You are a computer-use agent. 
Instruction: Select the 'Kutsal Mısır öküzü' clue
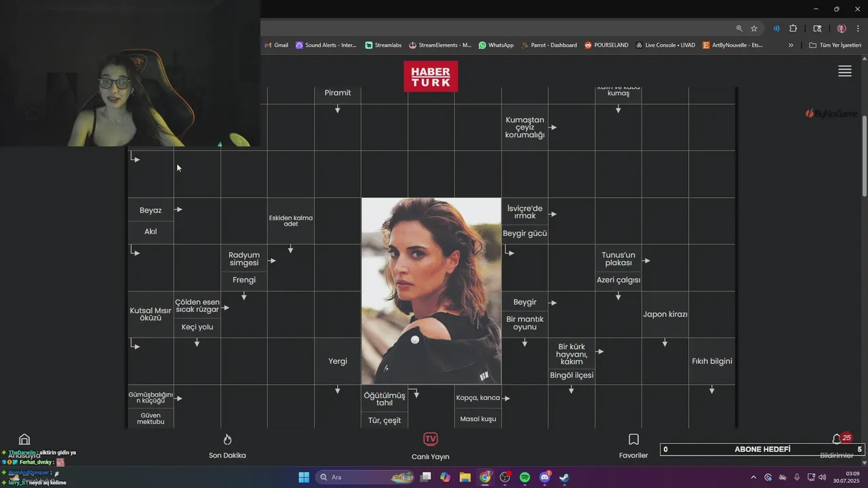pyautogui.click(x=151, y=314)
